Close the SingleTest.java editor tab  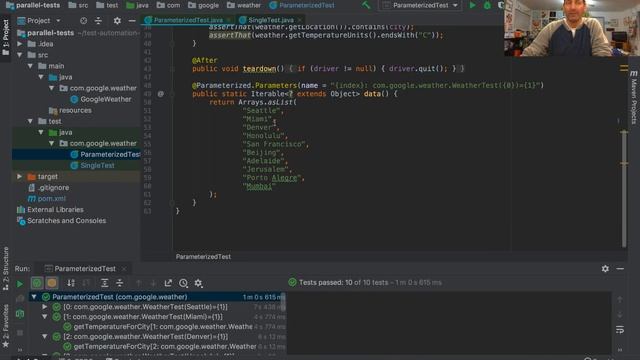(300, 20)
